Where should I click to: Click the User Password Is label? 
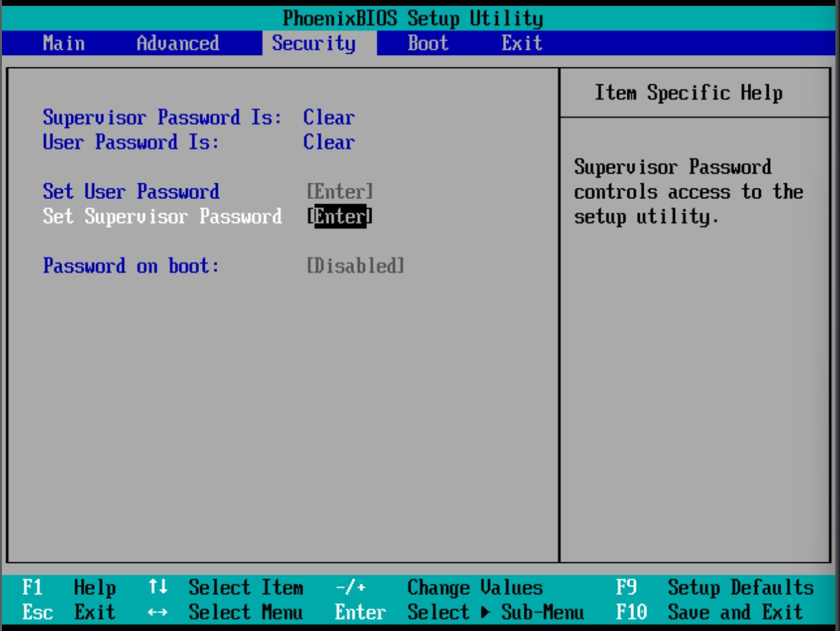coord(131,142)
